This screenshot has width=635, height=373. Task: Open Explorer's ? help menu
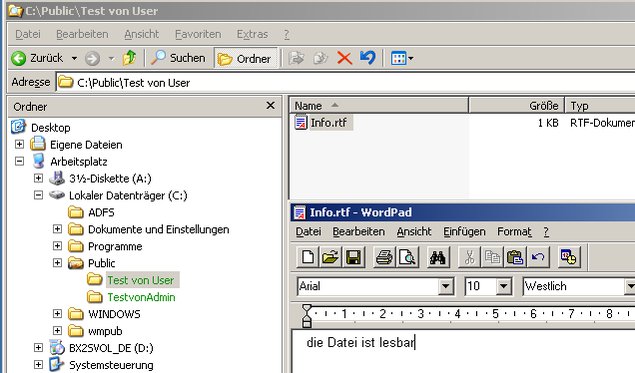click(287, 34)
